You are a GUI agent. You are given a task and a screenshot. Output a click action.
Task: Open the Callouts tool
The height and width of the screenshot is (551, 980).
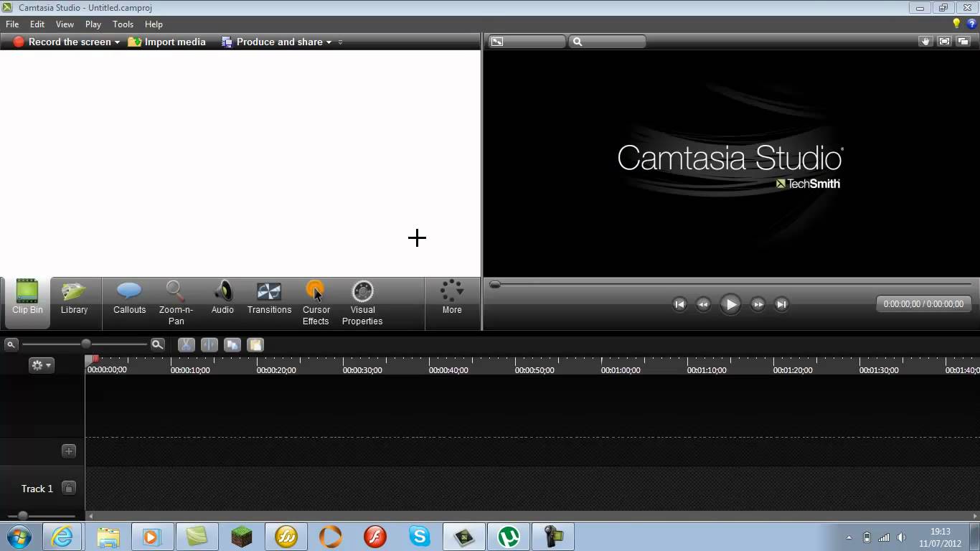click(x=130, y=298)
